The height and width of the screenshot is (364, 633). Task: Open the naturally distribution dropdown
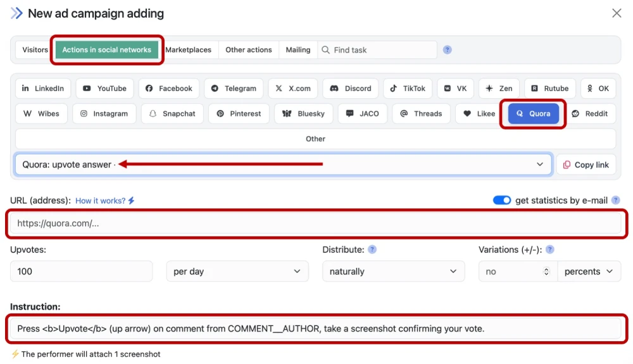[x=394, y=271]
